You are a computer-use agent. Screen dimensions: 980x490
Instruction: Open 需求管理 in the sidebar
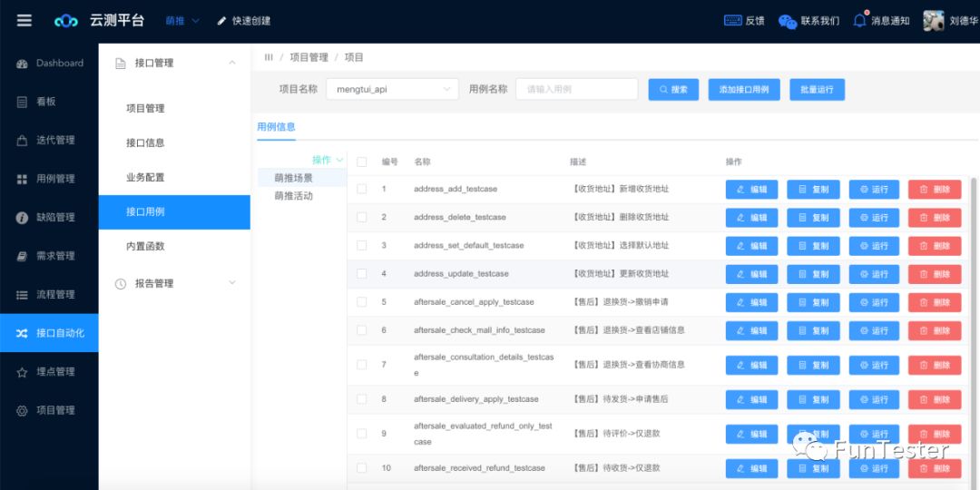click(49, 256)
